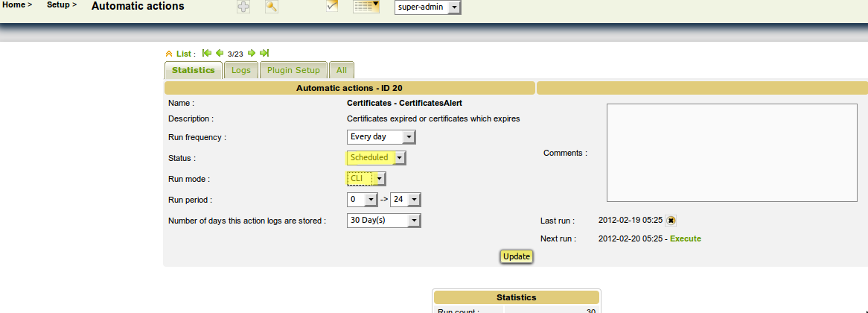The image size is (868, 313).
Task: Click the checkmark notepad icon in header
Action: pos(332,7)
